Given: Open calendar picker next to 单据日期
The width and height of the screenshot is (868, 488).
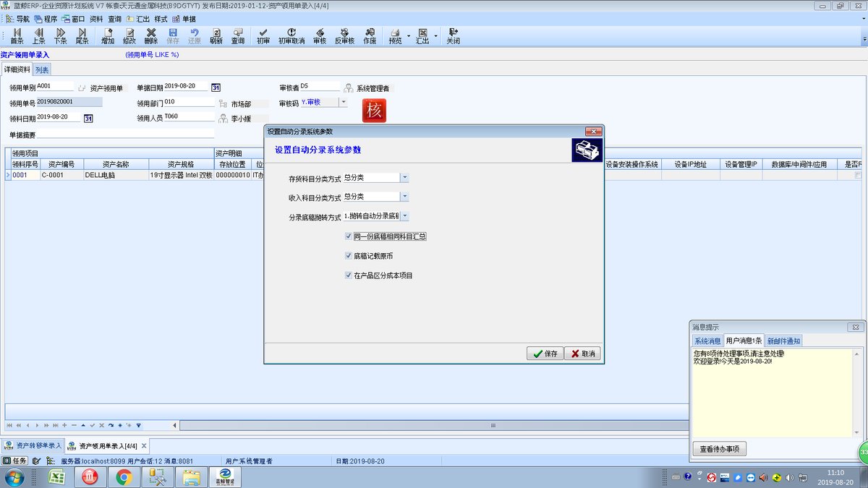Looking at the screenshot, I should point(216,87).
